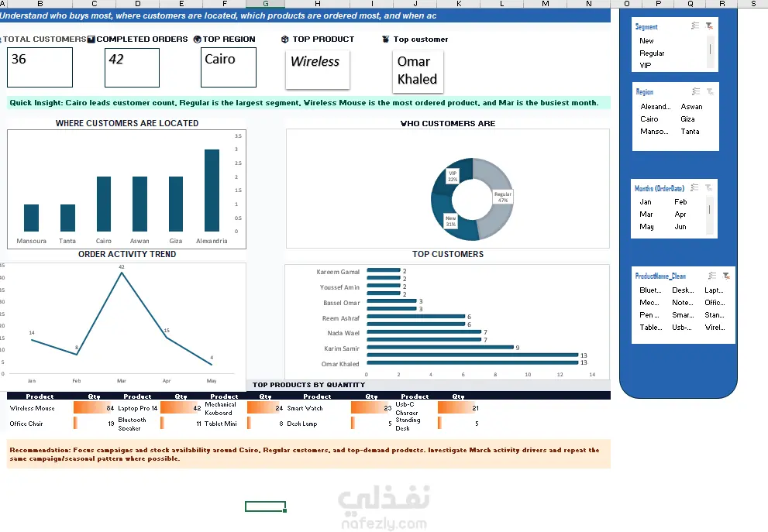Image resolution: width=768 pixels, height=532 pixels.
Task: Toggle multi-select in the Region slicer
Action: coord(696,91)
